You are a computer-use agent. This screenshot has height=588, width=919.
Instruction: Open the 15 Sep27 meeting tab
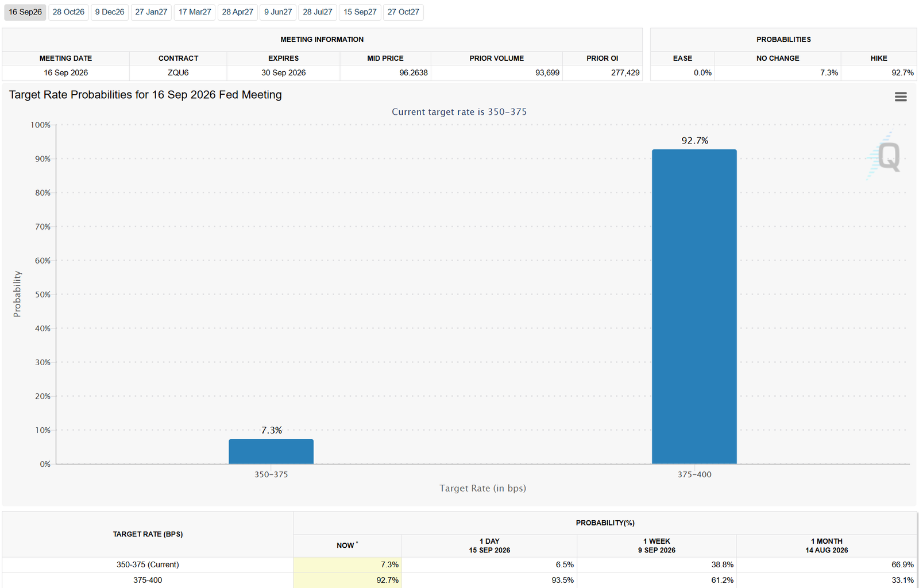coord(360,12)
